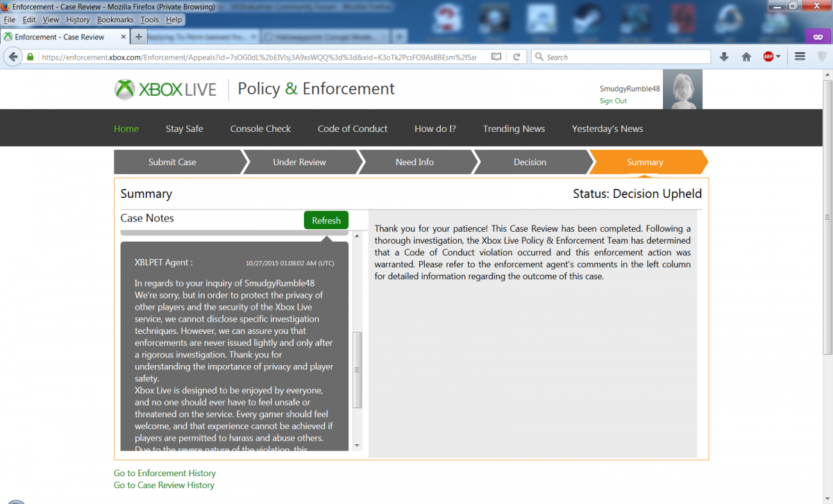Click the case notes scrollbar thumb

[357, 370]
